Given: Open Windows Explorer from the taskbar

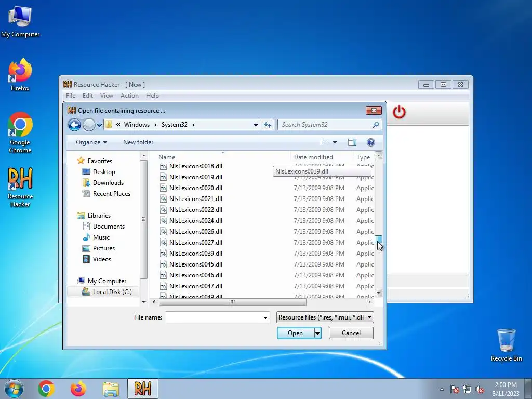Looking at the screenshot, I should (111, 389).
